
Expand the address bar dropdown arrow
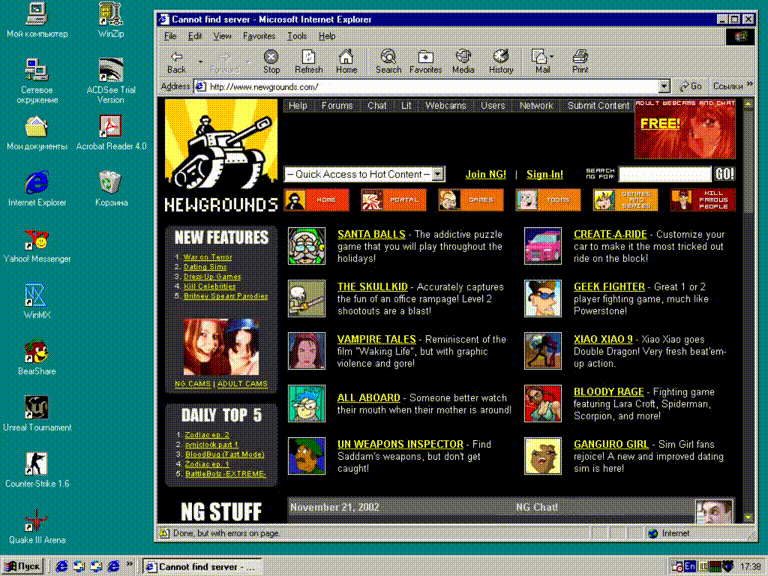(x=664, y=87)
